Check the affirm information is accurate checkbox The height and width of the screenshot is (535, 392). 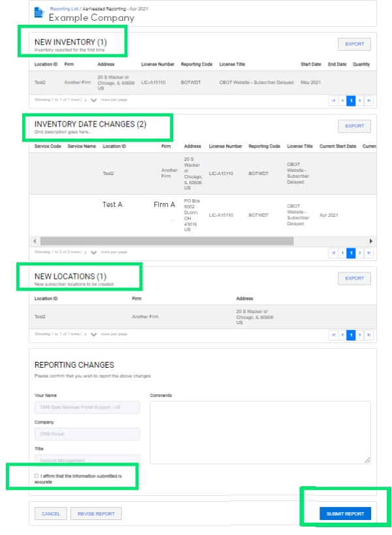click(37, 476)
